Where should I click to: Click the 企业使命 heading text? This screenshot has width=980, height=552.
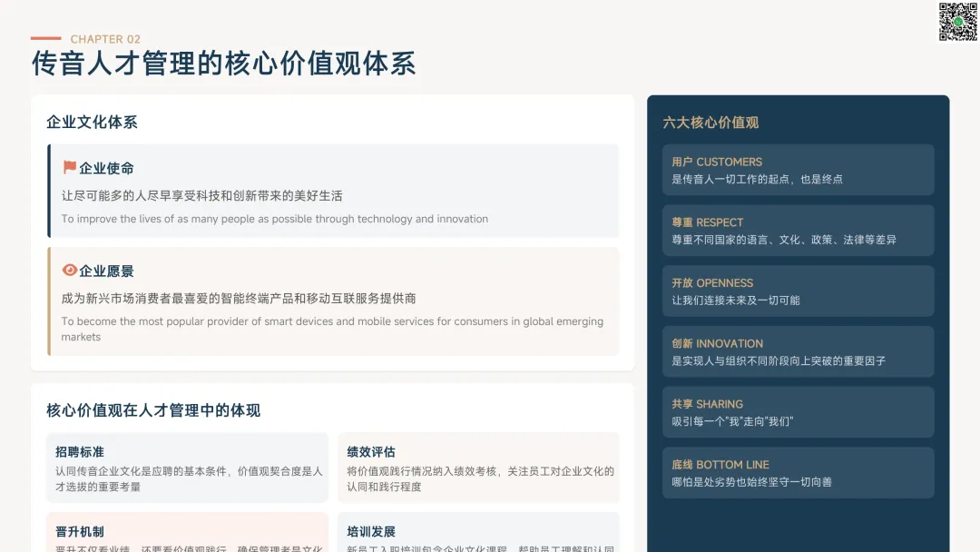pyautogui.click(x=106, y=168)
